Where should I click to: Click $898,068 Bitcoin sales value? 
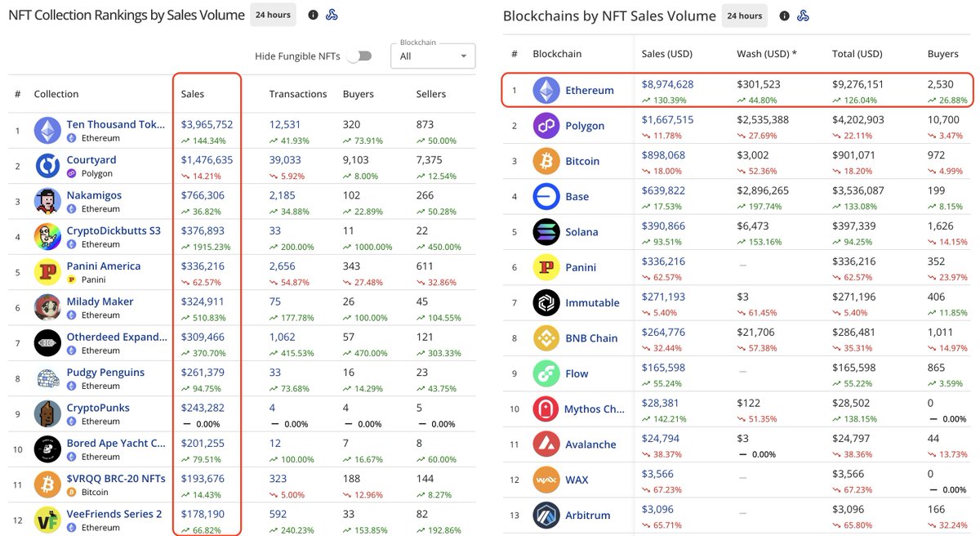(x=663, y=155)
